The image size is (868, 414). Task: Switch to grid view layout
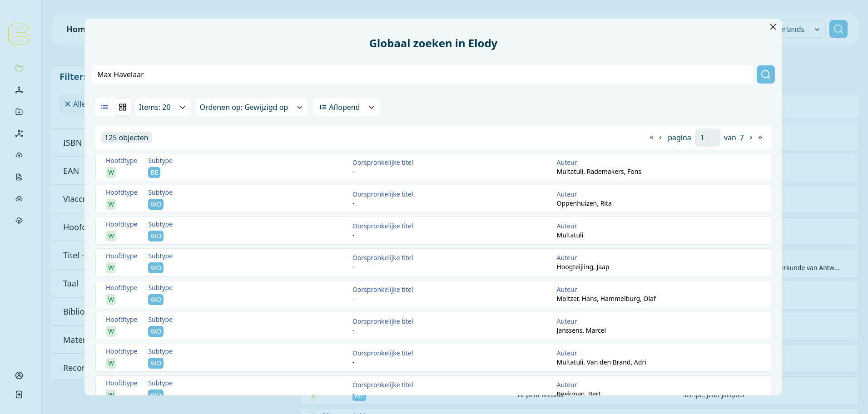[x=123, y=107]
